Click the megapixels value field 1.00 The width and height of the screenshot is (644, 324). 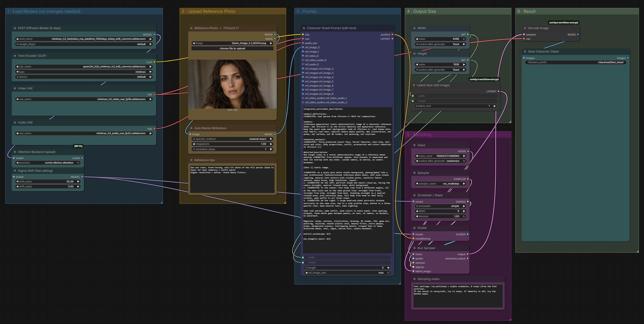coord(232,144)
